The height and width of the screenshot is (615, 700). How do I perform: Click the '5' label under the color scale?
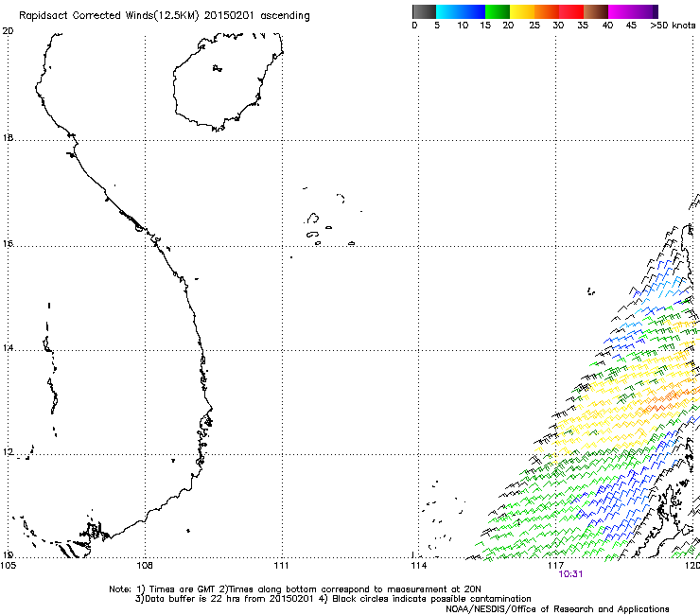pyautogui.click(x=437, y=26)
